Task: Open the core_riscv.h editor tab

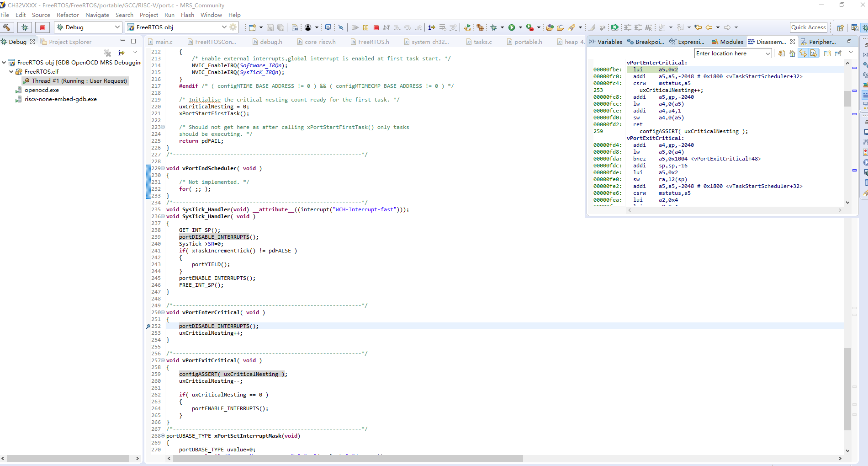Action: tap(316, 42)
